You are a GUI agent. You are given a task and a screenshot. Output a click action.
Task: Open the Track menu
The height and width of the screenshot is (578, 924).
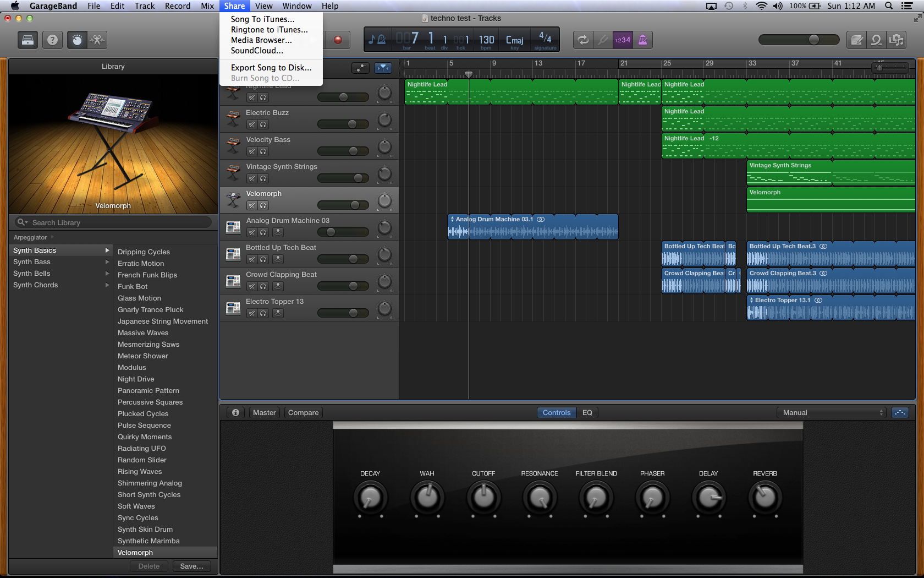coord(145,6)
